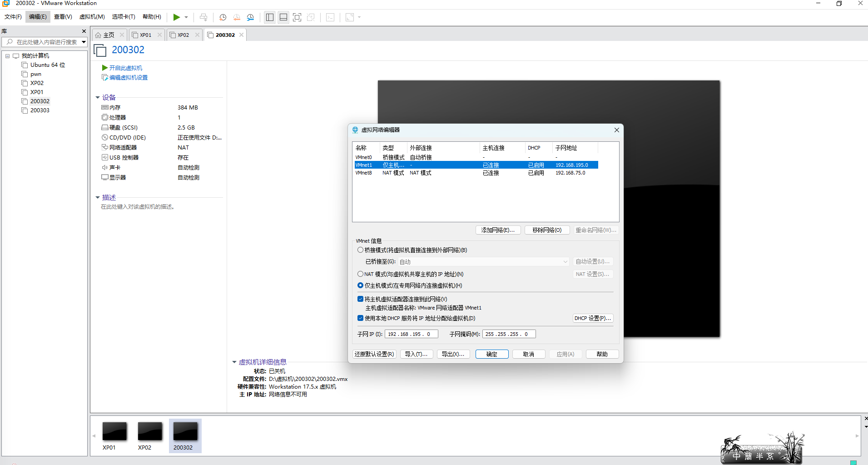
Task: Collapse the 虚拟机详细信息 section
Action: point(234,362)
